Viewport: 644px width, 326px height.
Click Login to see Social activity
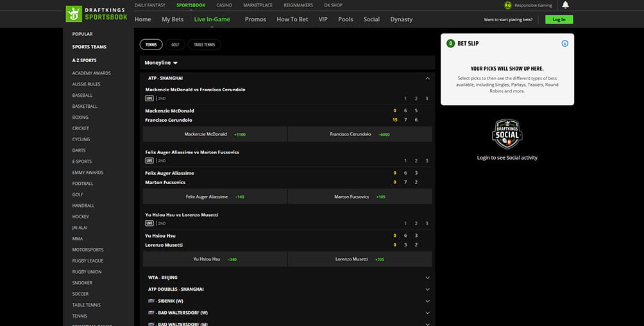507,158
